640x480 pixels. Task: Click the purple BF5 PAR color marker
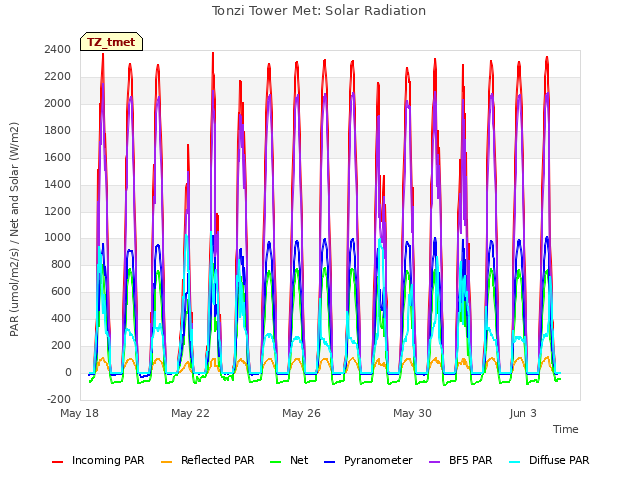coord(435,462)
